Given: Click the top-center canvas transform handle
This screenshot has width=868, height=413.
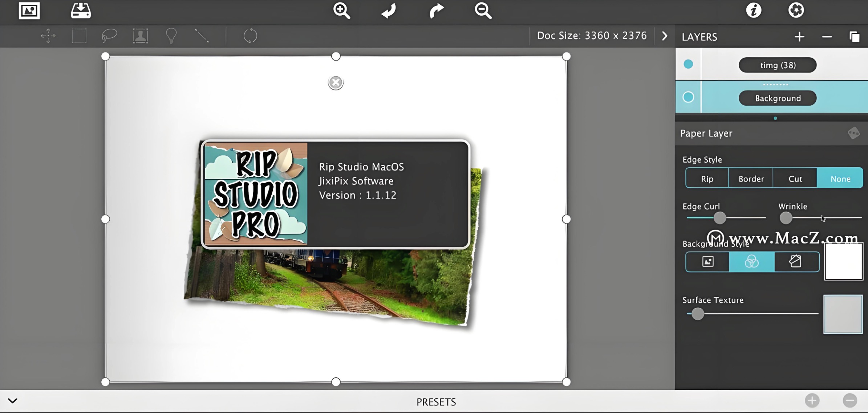Looking at the screenshot, I should coord(336,56).
